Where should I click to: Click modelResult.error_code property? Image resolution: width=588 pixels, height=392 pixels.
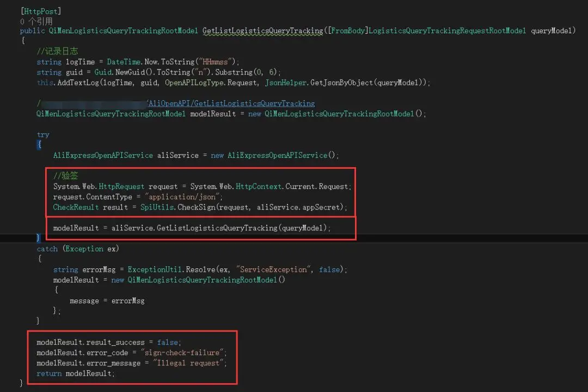(x=82, y=353)
